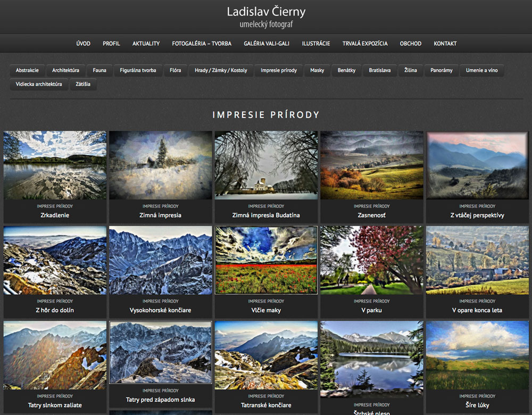Navigate to TRVALÁ EXPOZÍCIA

[x=365, y=44]
